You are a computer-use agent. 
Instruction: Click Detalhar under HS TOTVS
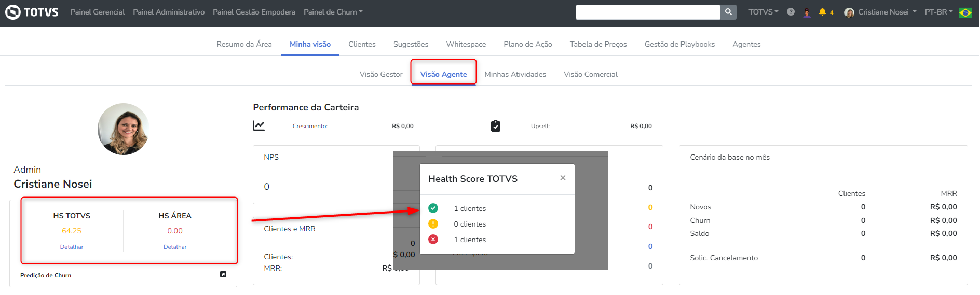click(72, 247)
